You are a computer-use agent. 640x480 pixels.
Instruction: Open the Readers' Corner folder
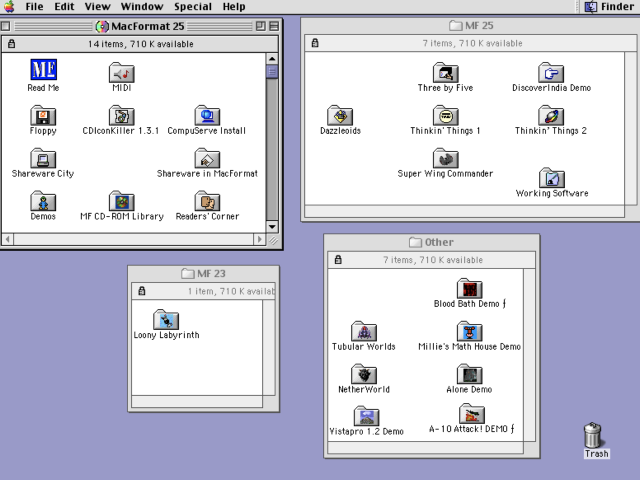(x=207, y=201)
